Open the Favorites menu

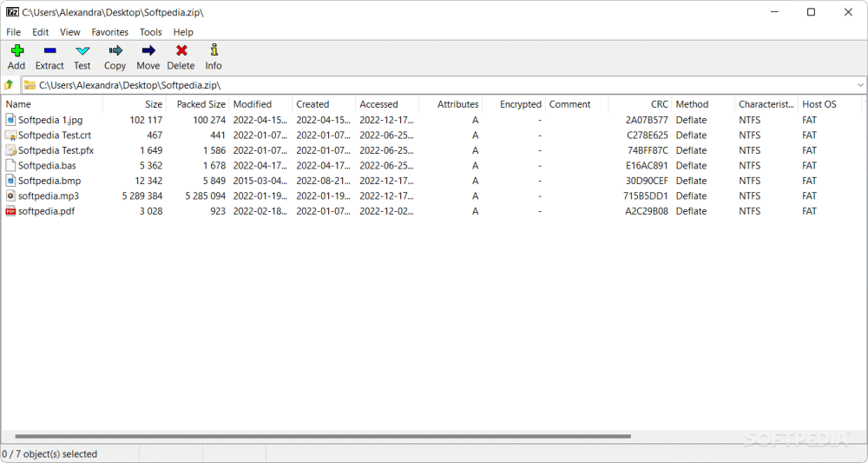pyautogui.click(x=110, y=32)
